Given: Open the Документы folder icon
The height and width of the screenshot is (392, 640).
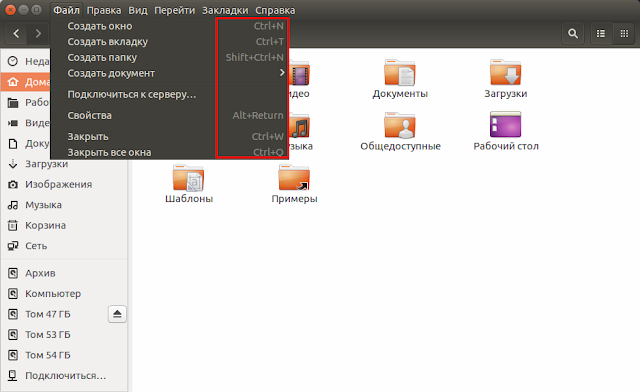Looking at the screenshot, I should pyautogui.click(x=400, y=73).
